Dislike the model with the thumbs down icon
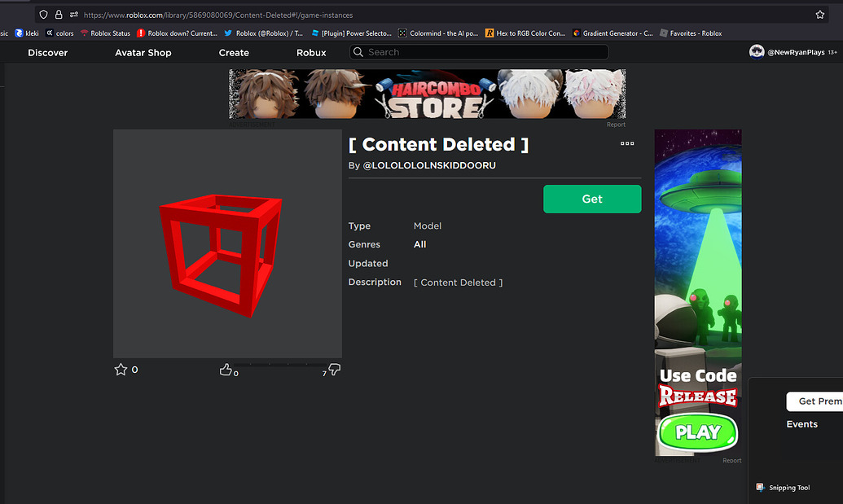Viewport: 843px width, 504px height. pyautogui.click(x=334, y=370)
